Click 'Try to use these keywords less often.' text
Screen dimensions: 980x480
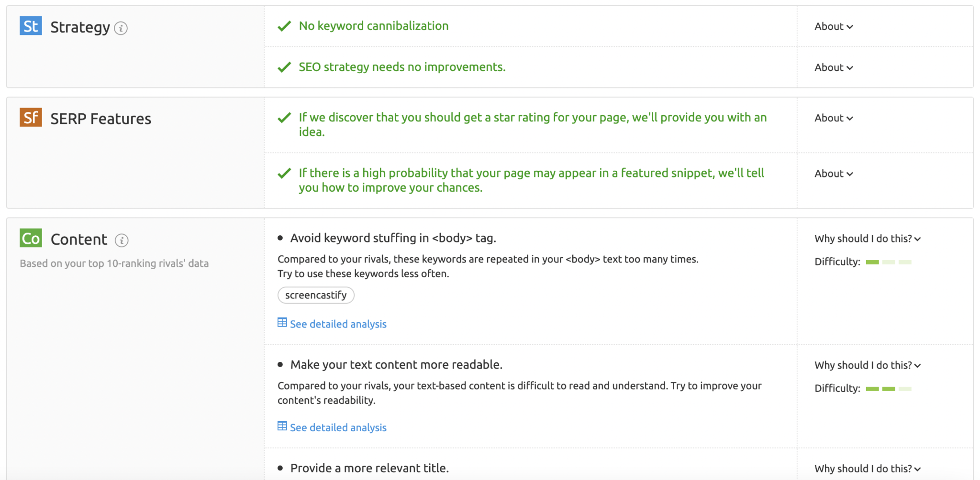363,274
